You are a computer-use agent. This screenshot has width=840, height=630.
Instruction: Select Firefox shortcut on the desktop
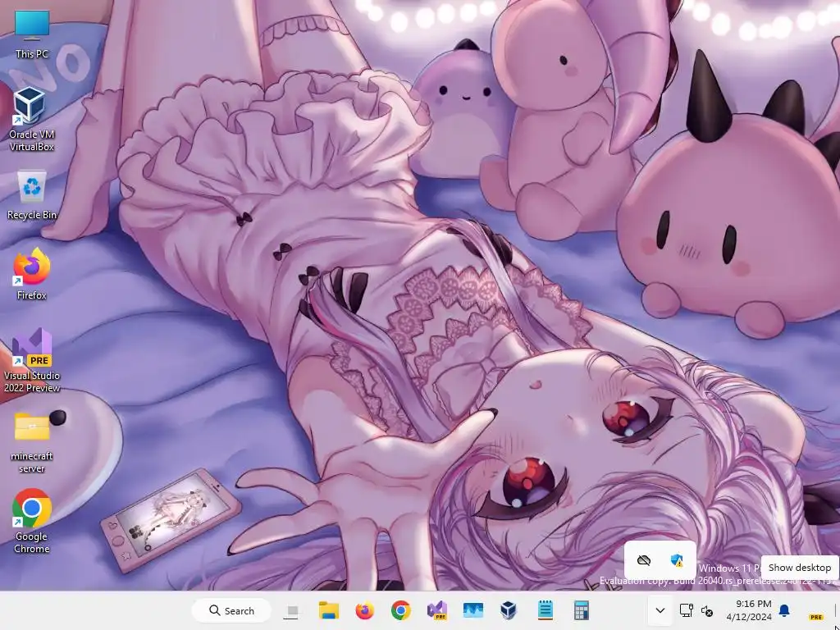pyautogui.click(x=32, y=274)
